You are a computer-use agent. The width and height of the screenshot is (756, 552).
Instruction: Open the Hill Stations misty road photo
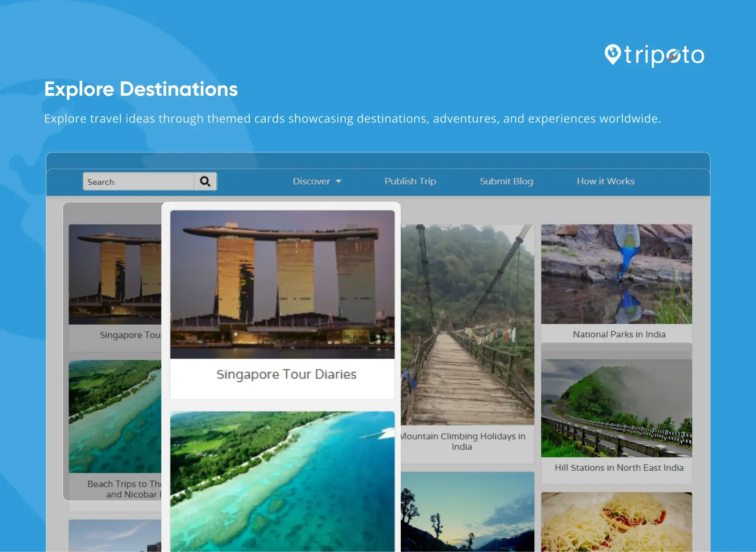coord(616,408)
